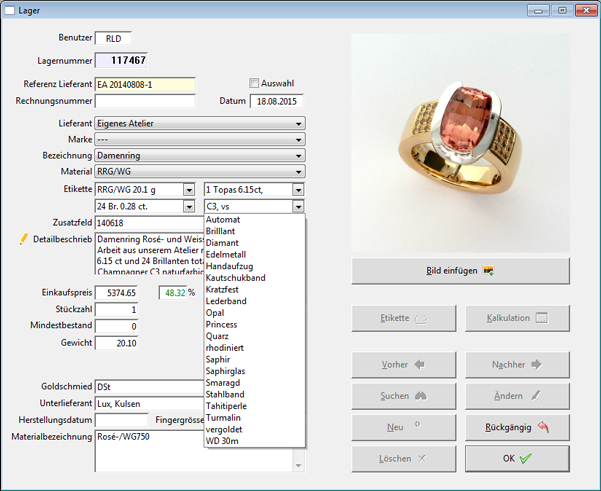Select Quarz in the list
601x491 pixels.
pyautogui.click(x=255, y=336)
